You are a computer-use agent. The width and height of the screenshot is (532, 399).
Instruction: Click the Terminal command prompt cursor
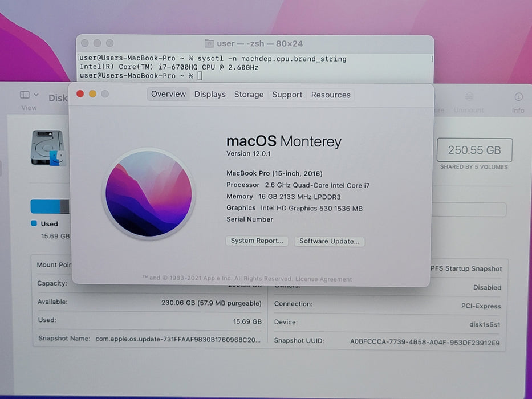[200, 76]
